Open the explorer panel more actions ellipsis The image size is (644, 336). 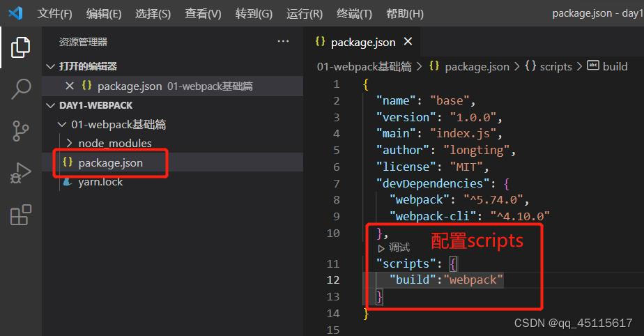tap(283, 42)
